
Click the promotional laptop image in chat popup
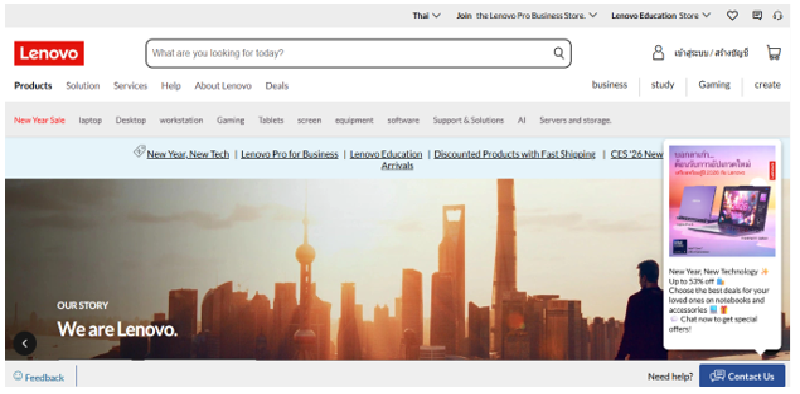point(722,201)
